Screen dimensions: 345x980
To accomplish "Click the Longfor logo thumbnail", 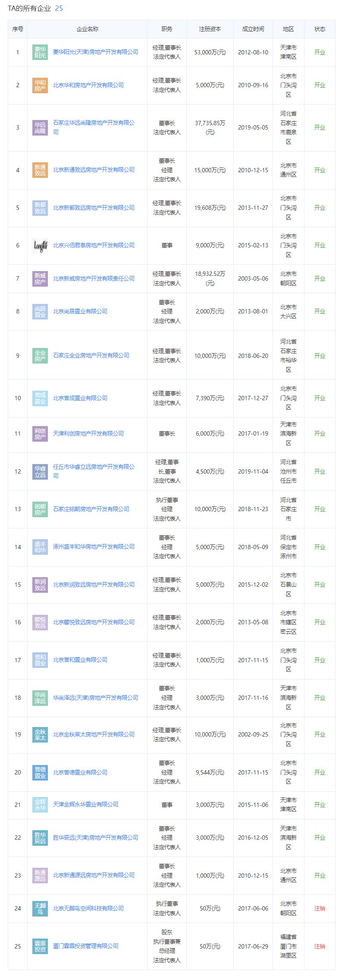I will (x=40, y=246).
